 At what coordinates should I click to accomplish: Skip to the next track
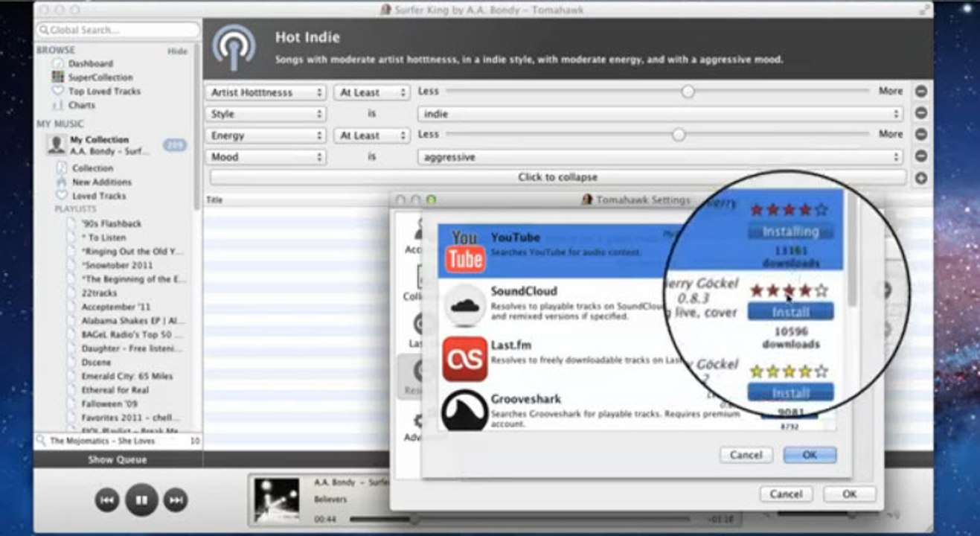pyautogui.click(x=176, y=500)
